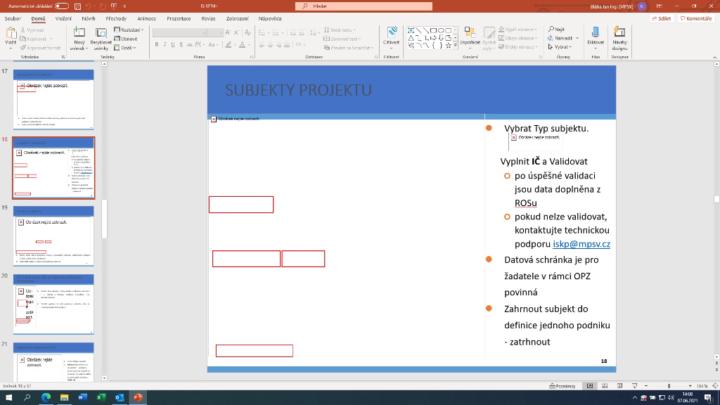Expand the Rozložení (Layout) dropdown

pos(130,30)
